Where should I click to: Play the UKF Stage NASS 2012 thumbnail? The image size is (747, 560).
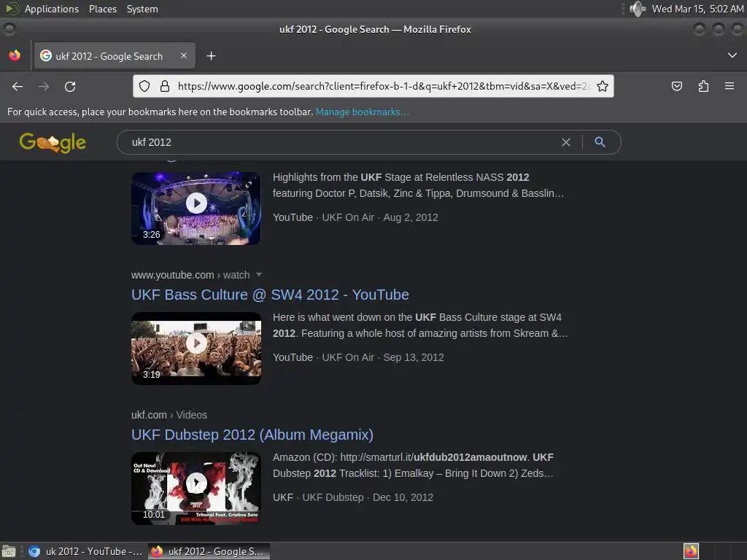coord(196,209)
